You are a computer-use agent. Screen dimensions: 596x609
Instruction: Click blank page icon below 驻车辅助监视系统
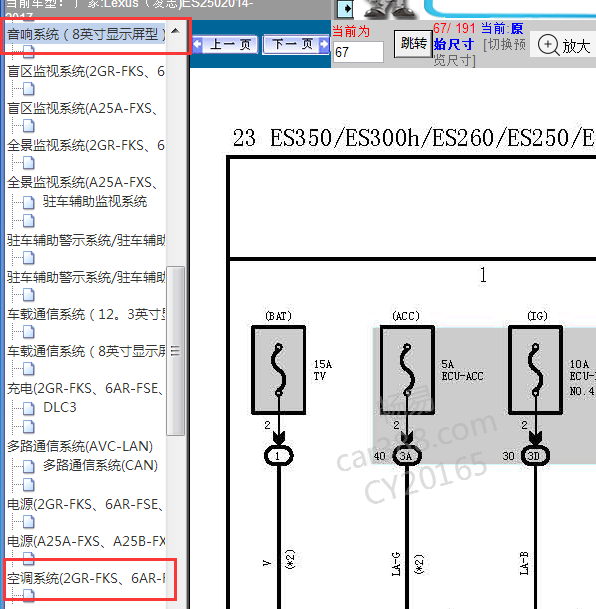pyautogui.click(x=28, y=221)
